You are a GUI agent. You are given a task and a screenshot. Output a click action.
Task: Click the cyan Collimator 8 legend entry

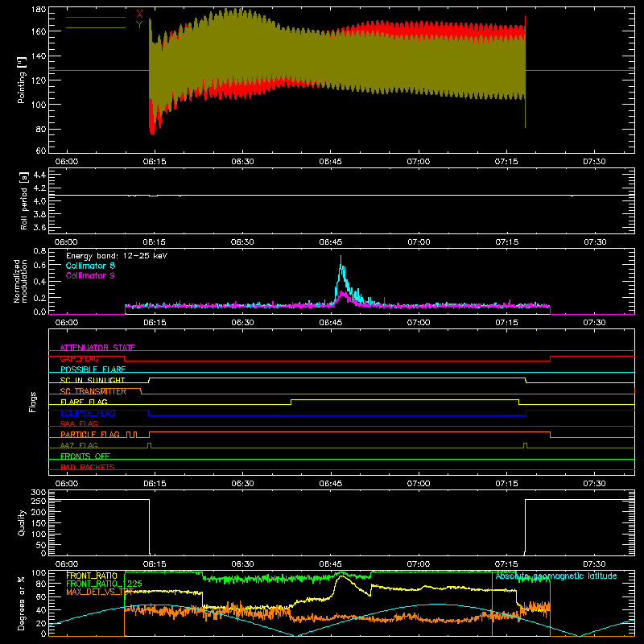click(90, 266)
